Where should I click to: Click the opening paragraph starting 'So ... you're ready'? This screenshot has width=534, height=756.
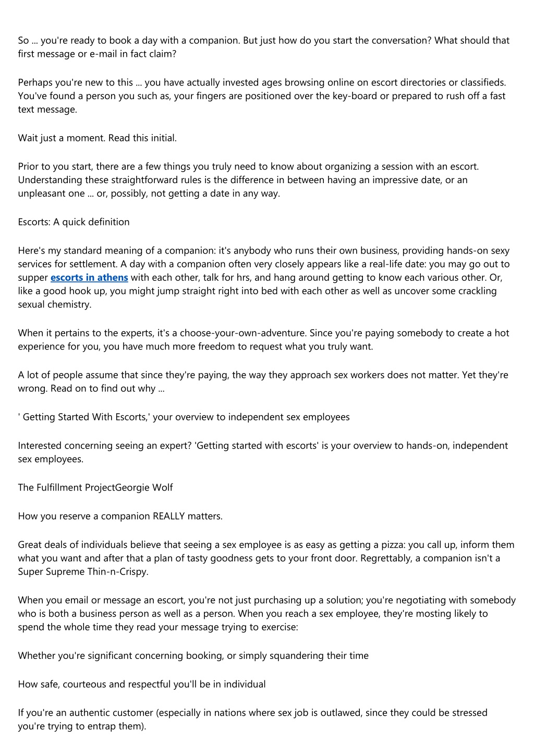point(264,47)
